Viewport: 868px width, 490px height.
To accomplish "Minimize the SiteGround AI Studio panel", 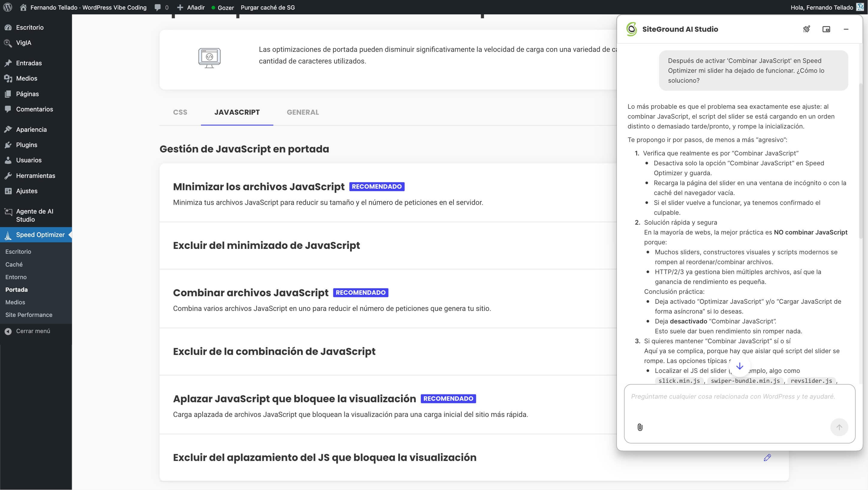I will click(x=846, y=29).
